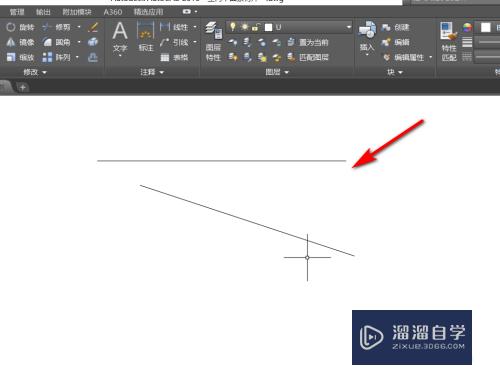Screen dimensions: 500x375
Task: Select the Mirror (镜像) tool
Action: click(20, 42)
